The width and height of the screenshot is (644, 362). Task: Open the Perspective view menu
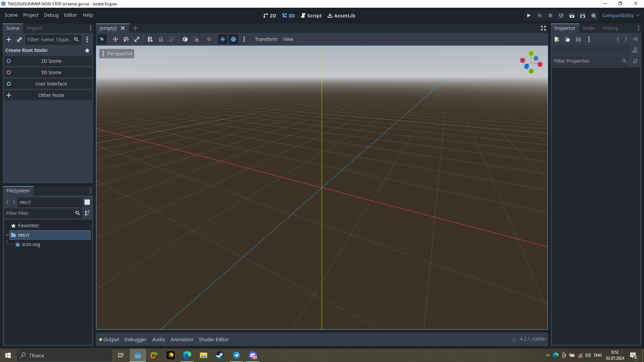point(117,54)
